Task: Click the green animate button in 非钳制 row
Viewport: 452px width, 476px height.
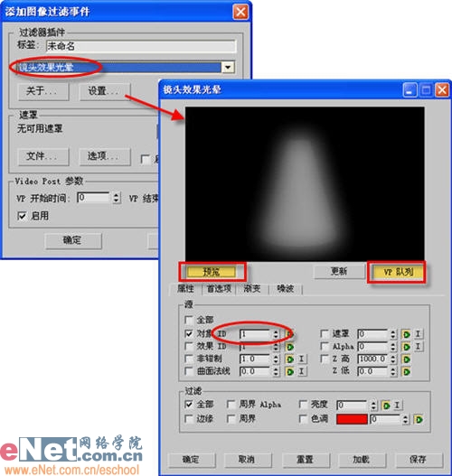Action: tap(289, 359)
